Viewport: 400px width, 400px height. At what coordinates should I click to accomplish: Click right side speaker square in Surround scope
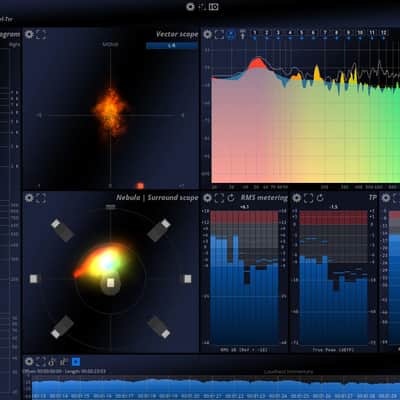point(188,279)
